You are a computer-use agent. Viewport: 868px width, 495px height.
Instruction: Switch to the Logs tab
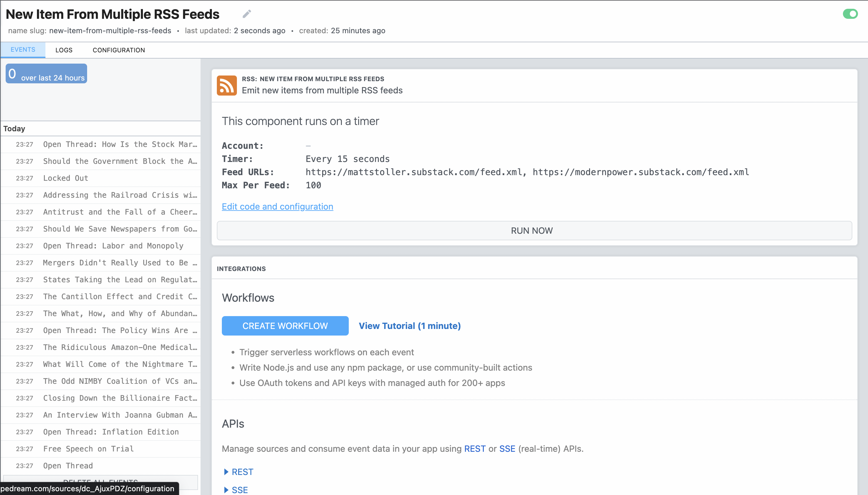pyautogui.click(x=64, y=50)
